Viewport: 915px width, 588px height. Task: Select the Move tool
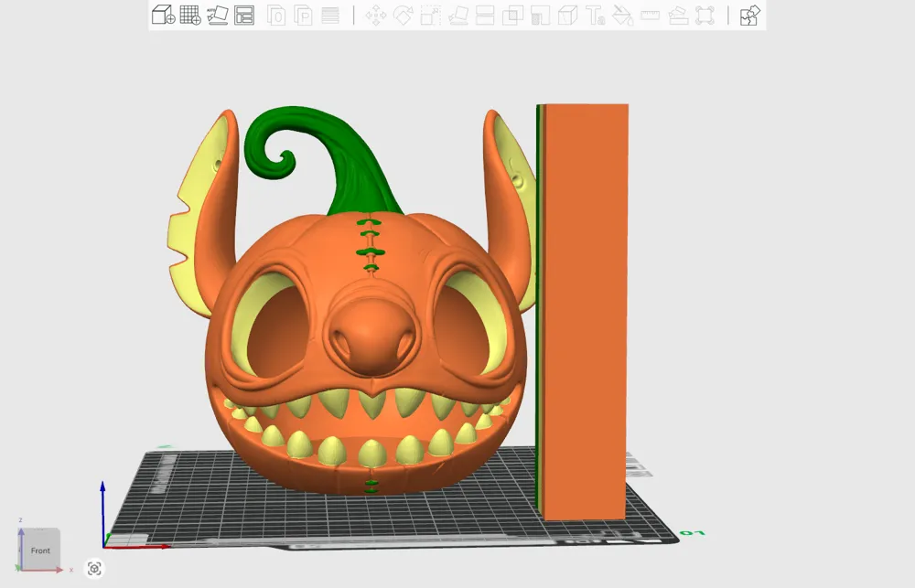pyautogui.click(x=376, y=16)
